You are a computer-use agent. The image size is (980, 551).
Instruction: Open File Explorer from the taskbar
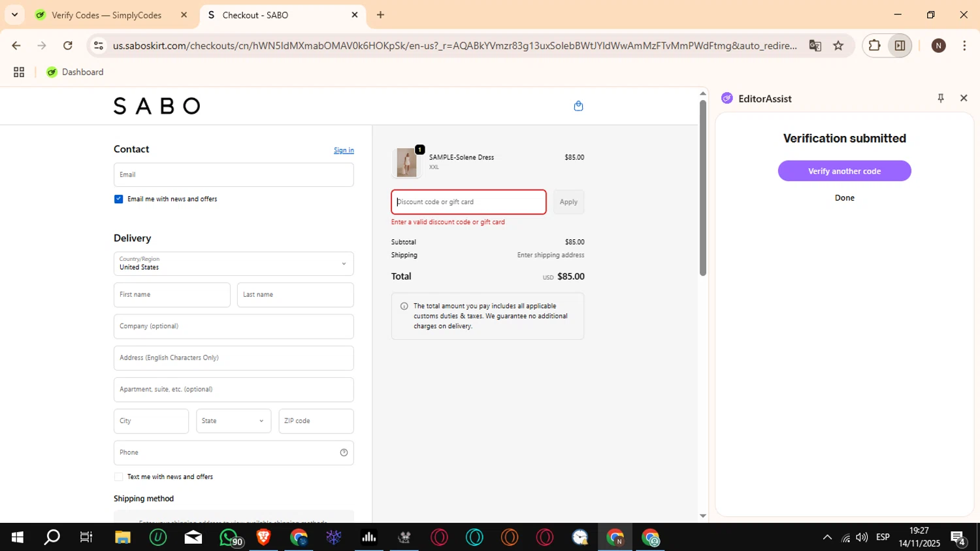click(123, 537)
